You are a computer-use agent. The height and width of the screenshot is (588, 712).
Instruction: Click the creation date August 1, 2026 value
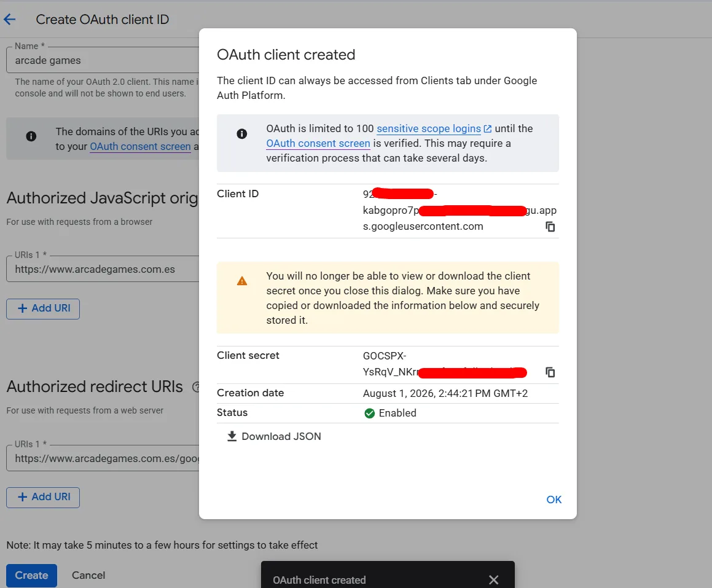pos(445,393)
